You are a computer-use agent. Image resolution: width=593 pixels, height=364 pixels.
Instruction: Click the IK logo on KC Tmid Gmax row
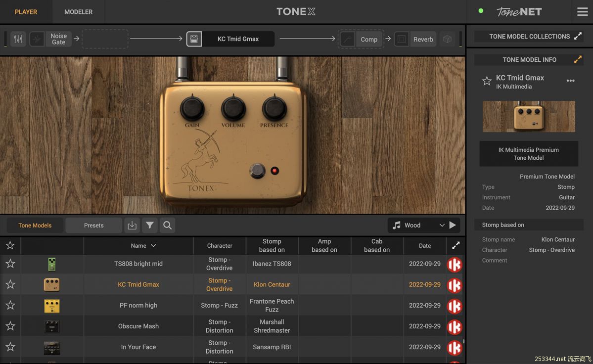455,285
